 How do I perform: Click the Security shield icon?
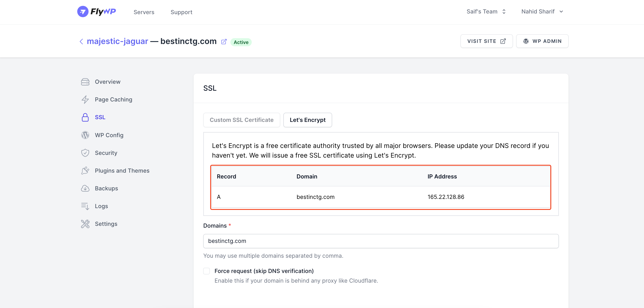pyautogui.click(x=85, y=153)
